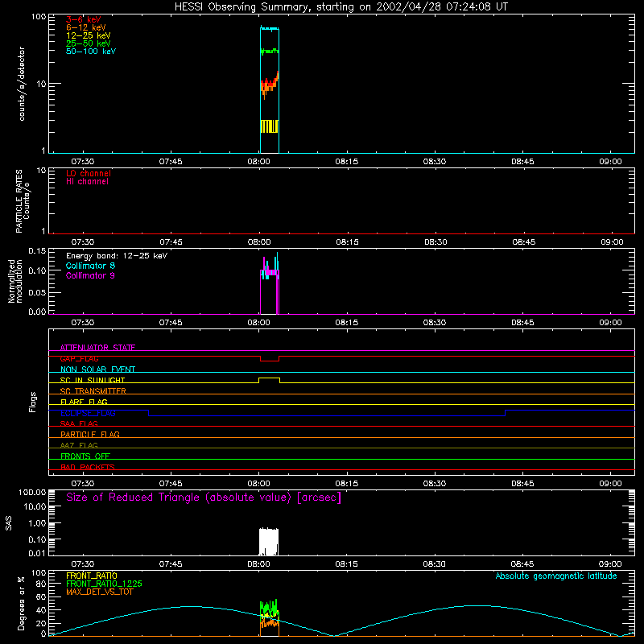Click the 'Degrees or %' axis label
The image size is (644, 644).
click(21, 603)
